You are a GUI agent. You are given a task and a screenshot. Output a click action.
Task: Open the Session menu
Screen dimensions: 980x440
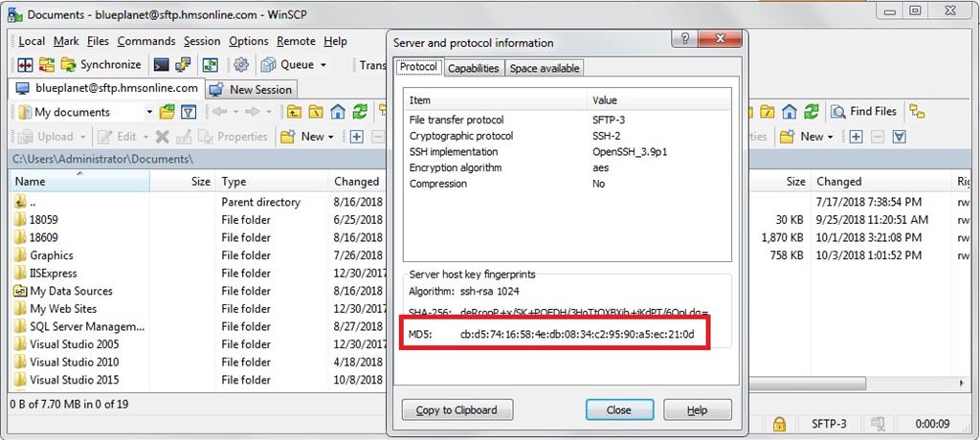202,41
